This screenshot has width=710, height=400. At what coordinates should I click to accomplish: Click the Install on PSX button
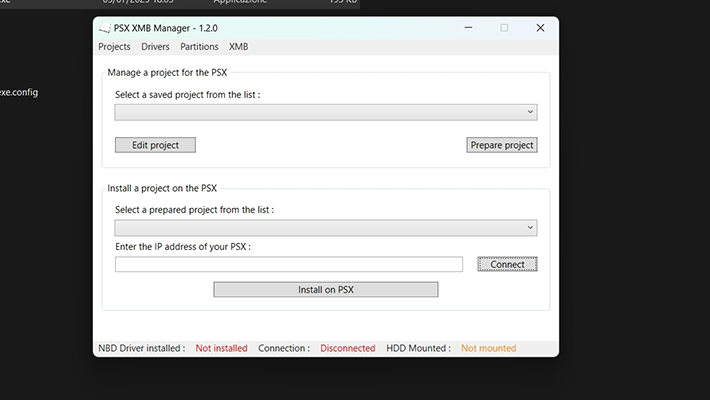(326, 289)
